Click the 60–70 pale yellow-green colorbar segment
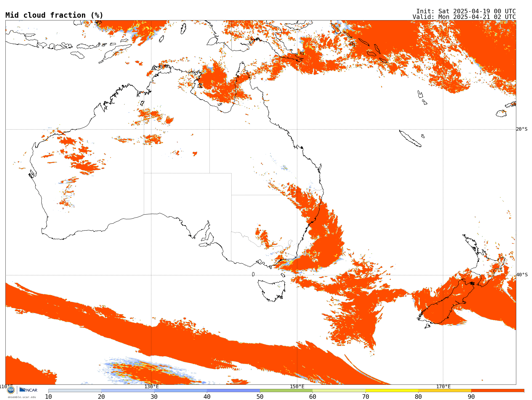The width and height of the screenshot is (532, 400). coord(339,391)
